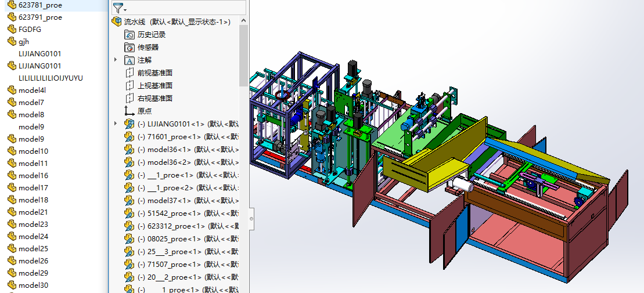This screenshot has width=644, height=293.
Task: Expand the LIJIANG0101<1> component node
Action: [x=116, y=124]
